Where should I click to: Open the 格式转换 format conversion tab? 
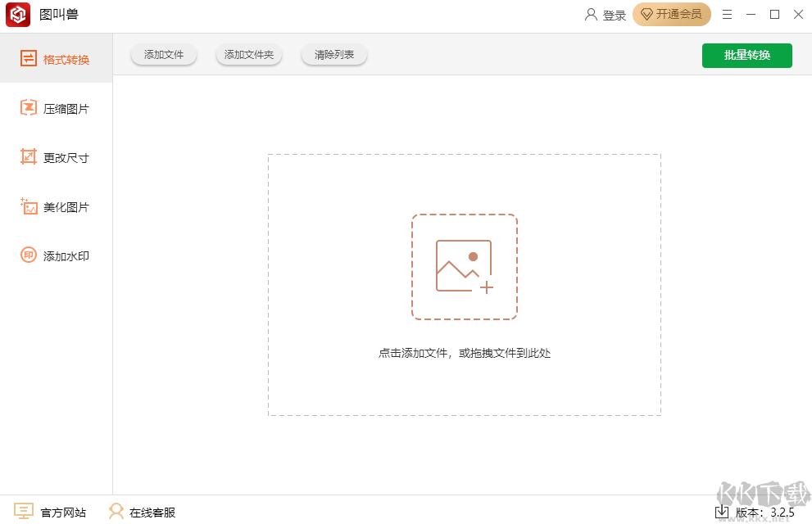point(56,59)
